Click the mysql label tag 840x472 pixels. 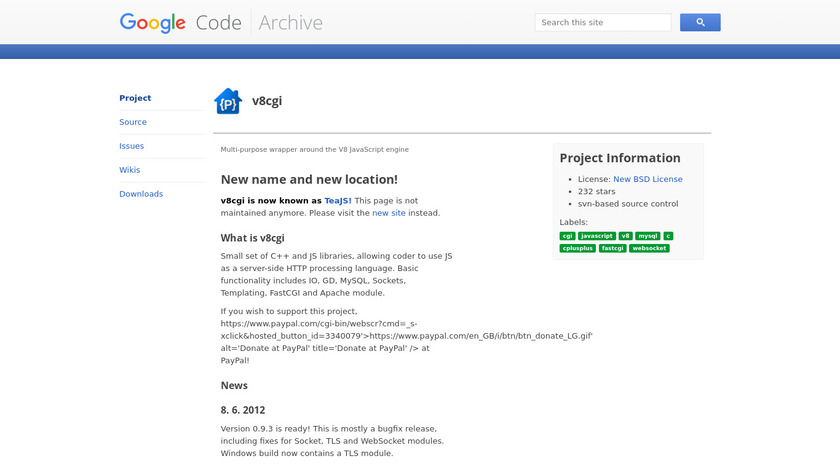click(648, 236)
